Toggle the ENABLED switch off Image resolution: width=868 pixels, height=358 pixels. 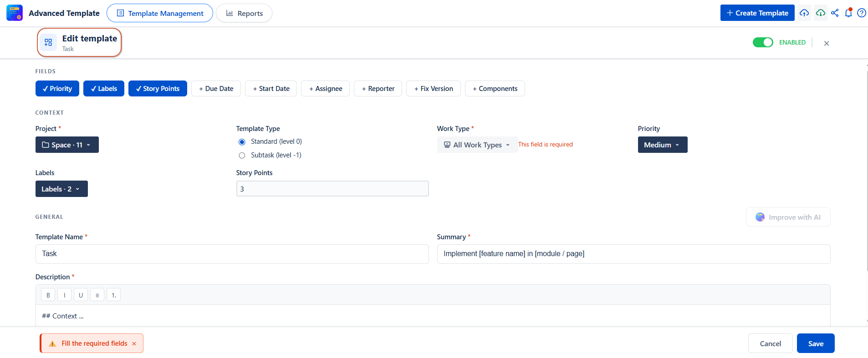763,42
